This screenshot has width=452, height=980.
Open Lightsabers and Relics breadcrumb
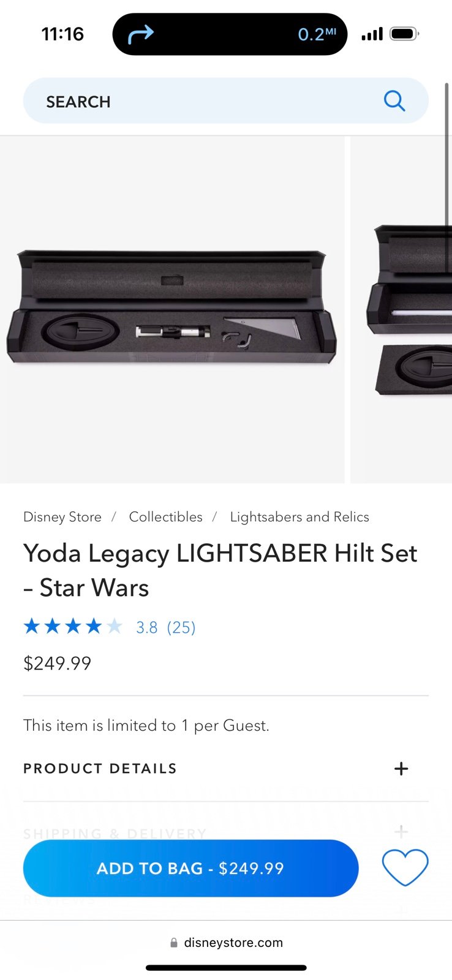pos(299,517)
